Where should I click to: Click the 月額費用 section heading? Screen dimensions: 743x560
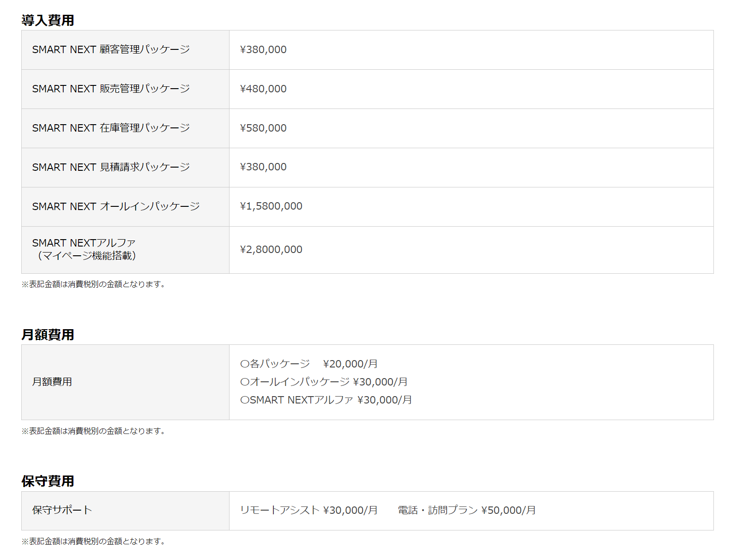coord(48,335)
